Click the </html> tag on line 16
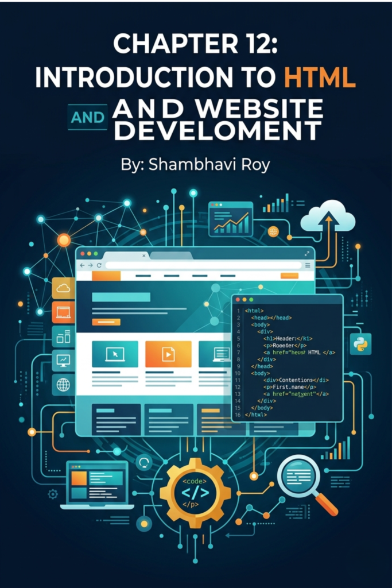392x588 pixels. click(x=255, y=415)
